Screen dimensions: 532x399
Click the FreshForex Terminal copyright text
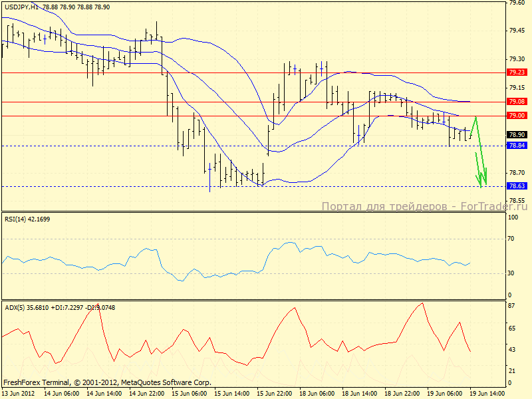point(107,382)
